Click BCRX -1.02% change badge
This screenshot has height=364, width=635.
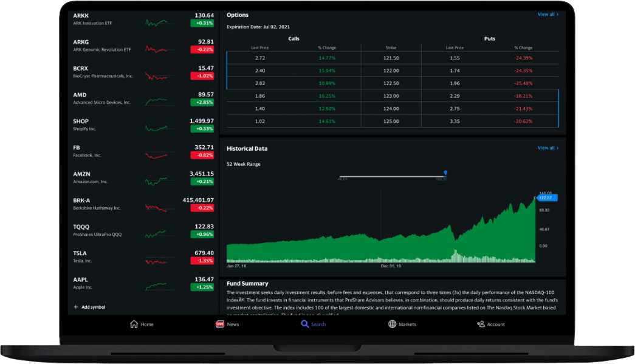tap(202, 76)
